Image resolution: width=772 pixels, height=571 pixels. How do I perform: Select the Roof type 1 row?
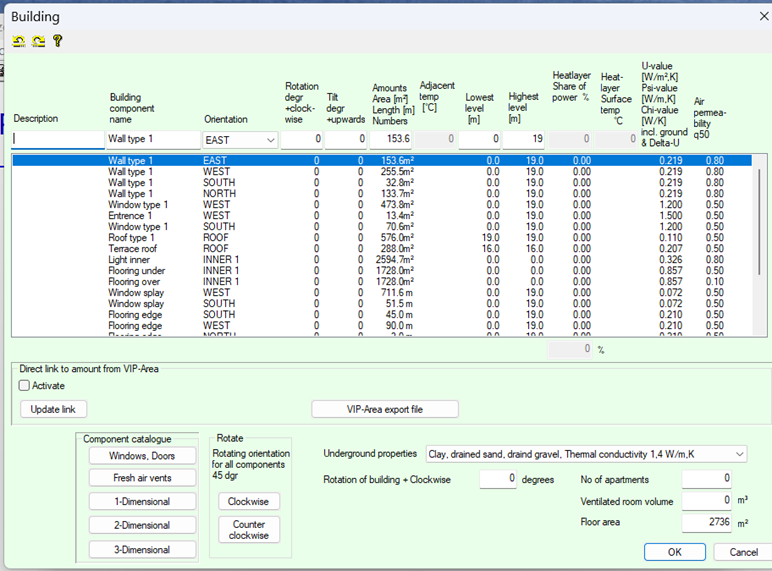point(130,237)
